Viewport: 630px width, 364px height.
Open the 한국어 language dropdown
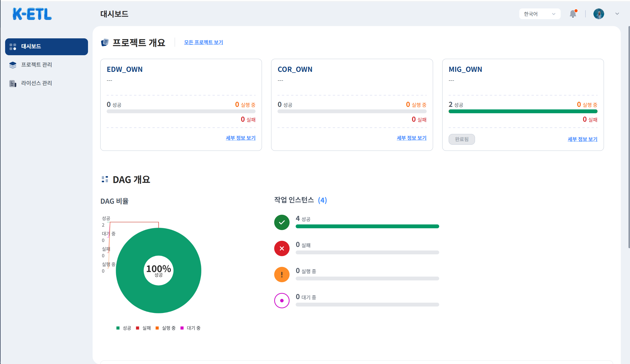[540, 14]
